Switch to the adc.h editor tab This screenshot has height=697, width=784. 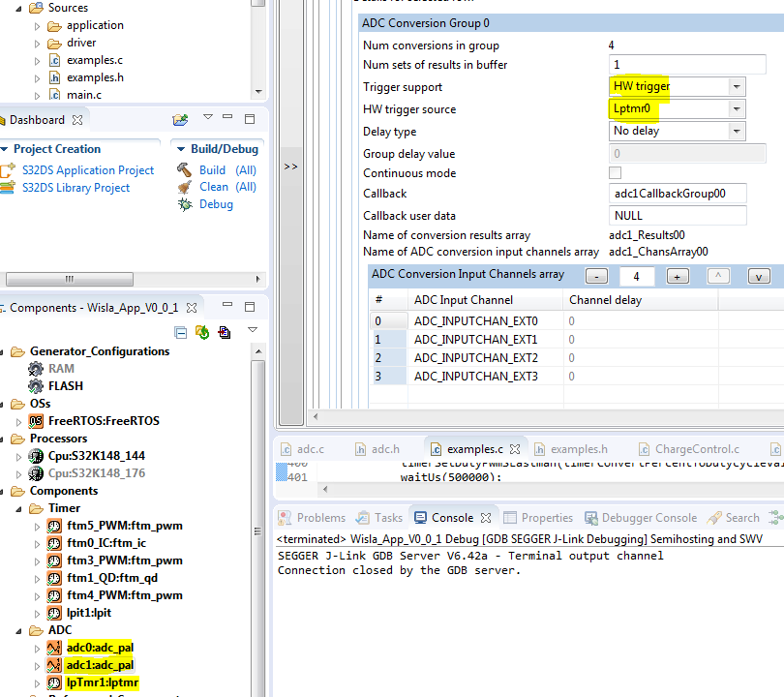coord(377,449)
